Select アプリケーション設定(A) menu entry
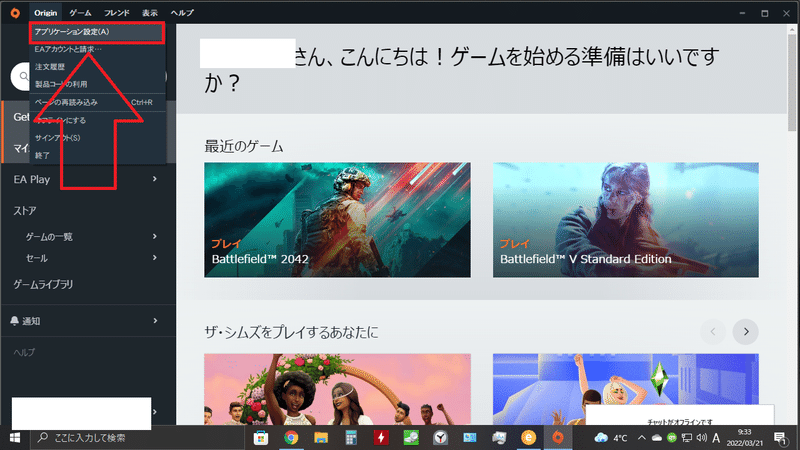This screenshot has width=800, height=450. [x=97, y=32]
